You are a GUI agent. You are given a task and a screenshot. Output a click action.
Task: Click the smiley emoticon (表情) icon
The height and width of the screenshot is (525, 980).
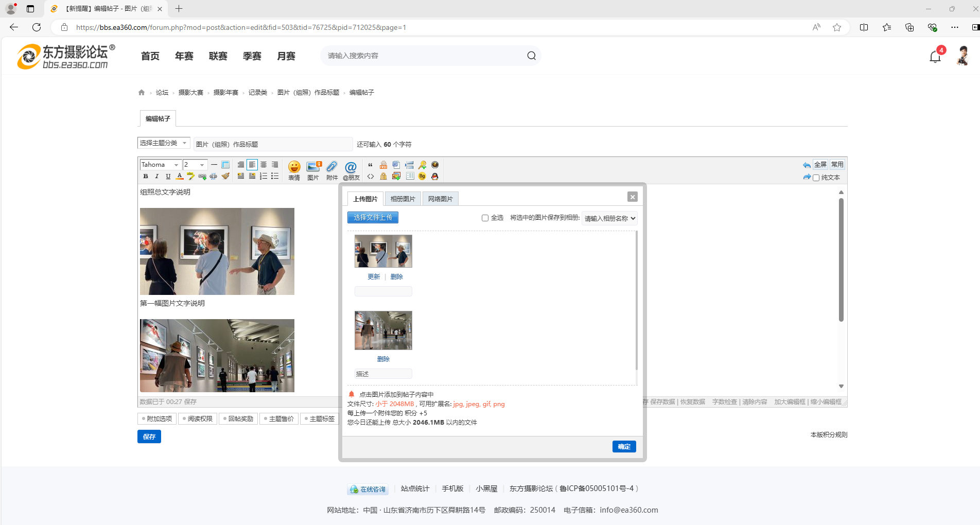click(x=294, y=167)
